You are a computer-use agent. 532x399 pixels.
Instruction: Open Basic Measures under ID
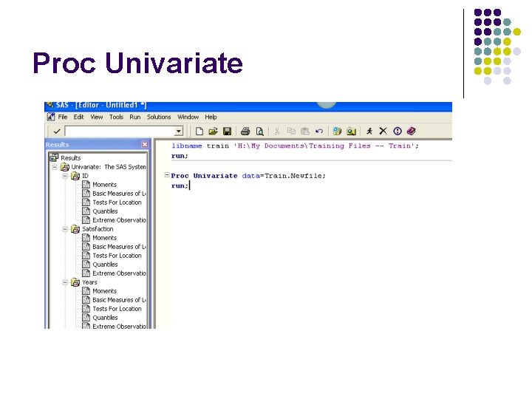pos(114,194)
